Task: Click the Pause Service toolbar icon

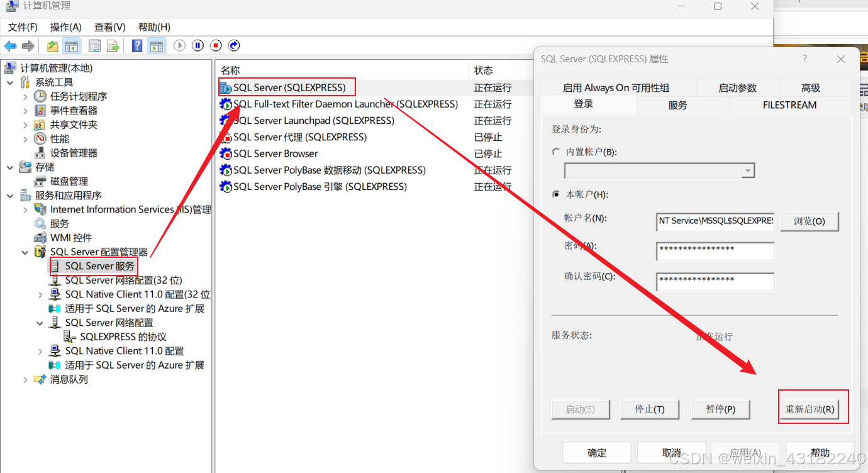Action: point(198,45)
